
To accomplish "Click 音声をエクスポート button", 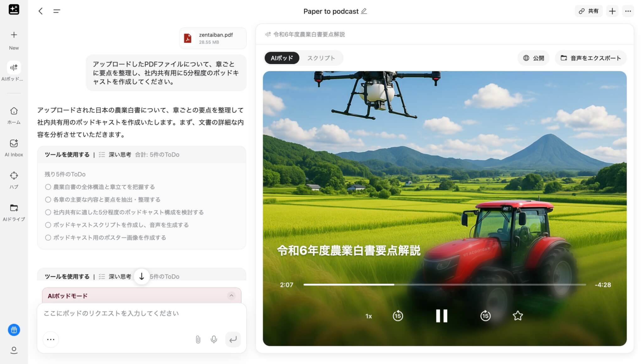I will [591, 58].
